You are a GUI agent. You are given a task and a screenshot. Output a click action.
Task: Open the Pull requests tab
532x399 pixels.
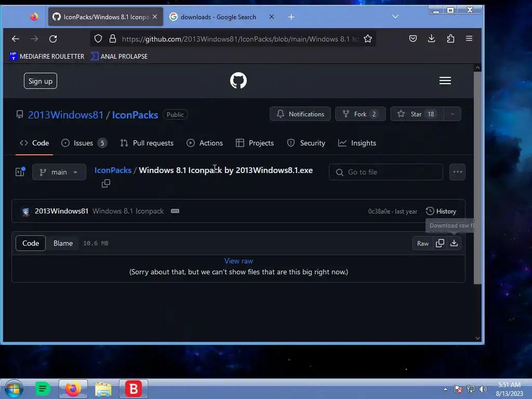[147, 143]
